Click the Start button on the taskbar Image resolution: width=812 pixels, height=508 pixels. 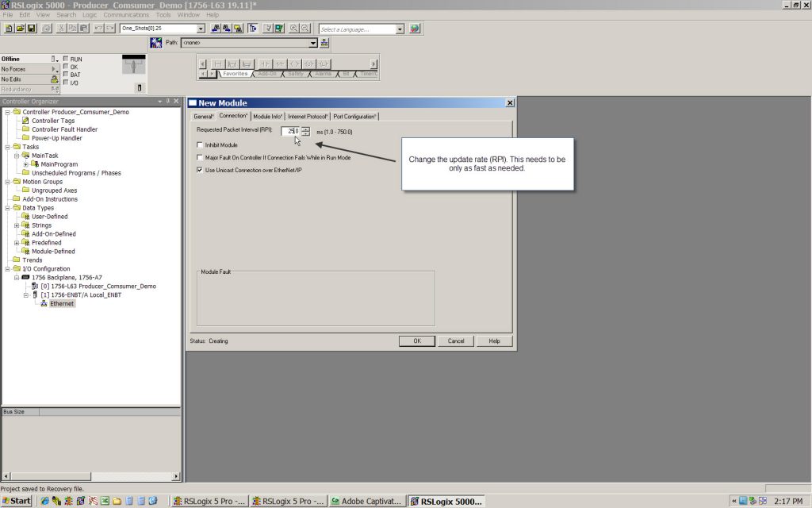(17, 501)
